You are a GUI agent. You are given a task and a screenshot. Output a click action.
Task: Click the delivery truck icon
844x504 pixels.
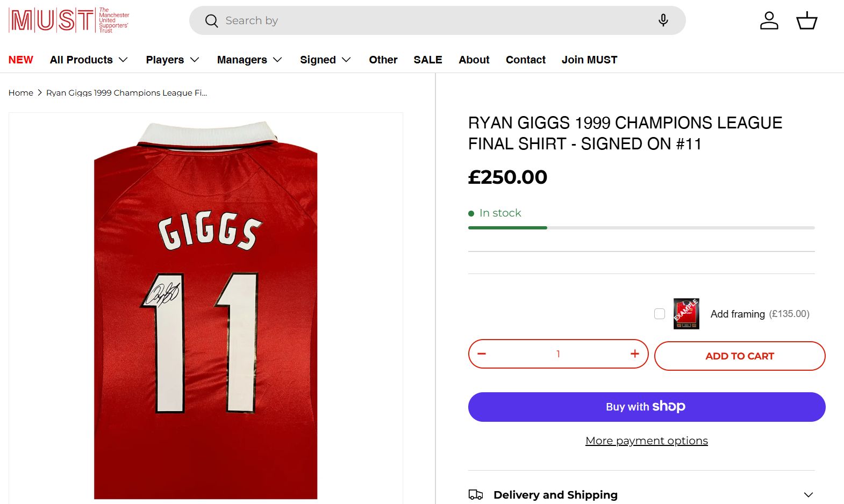tap(476, 495)
